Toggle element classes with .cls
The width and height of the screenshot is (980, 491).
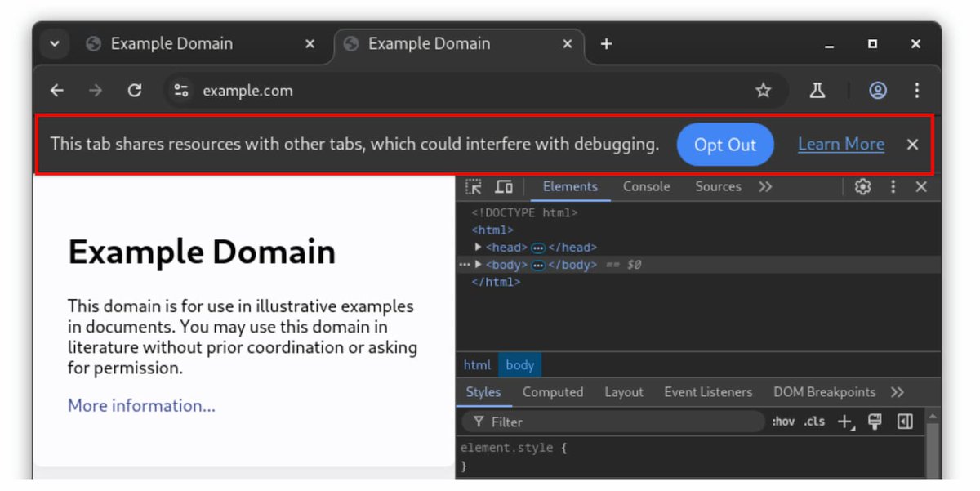click(813, 422)
